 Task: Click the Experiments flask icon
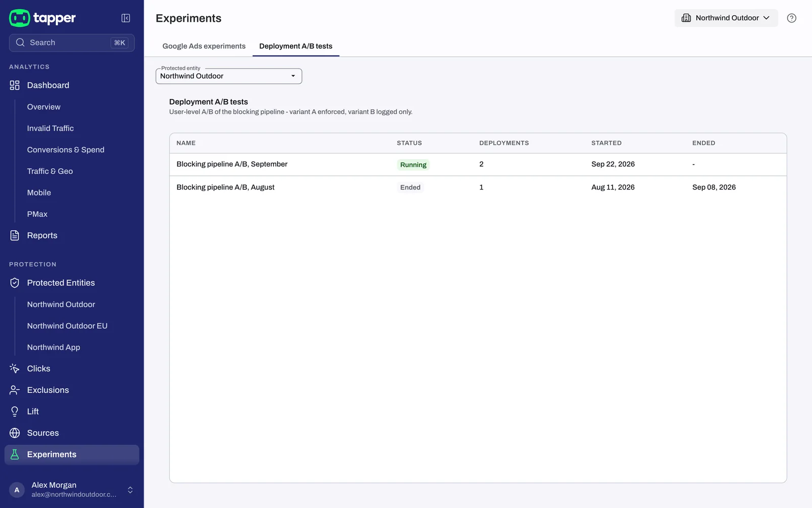click(x=15, y=454)
